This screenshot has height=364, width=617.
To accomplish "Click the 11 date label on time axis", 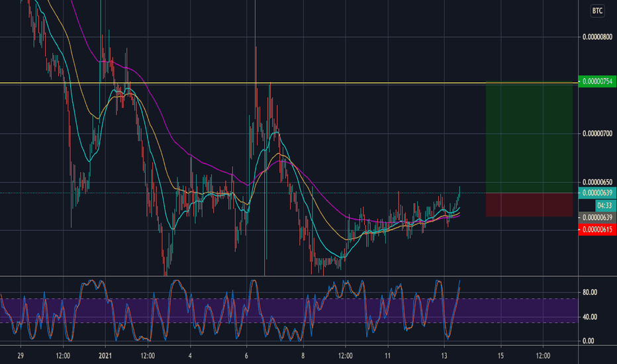I will point(387,356).
